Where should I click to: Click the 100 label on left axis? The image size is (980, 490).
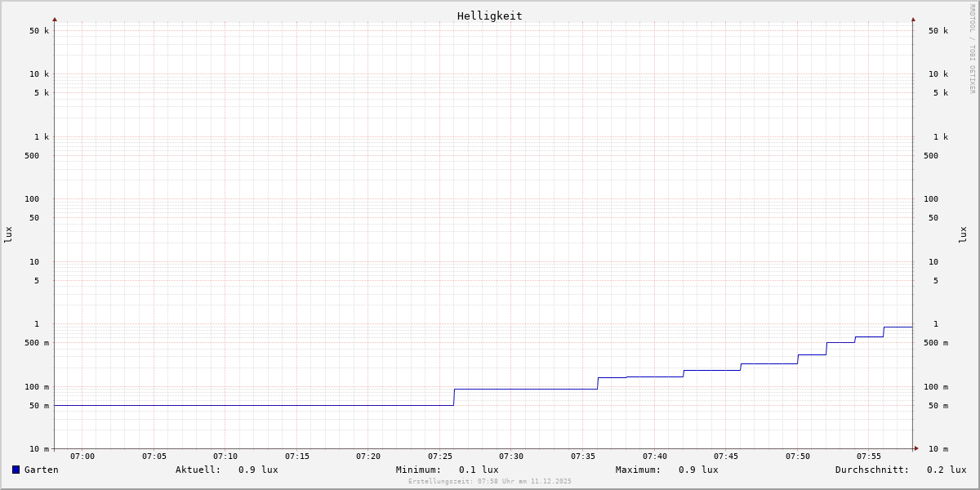32,199
